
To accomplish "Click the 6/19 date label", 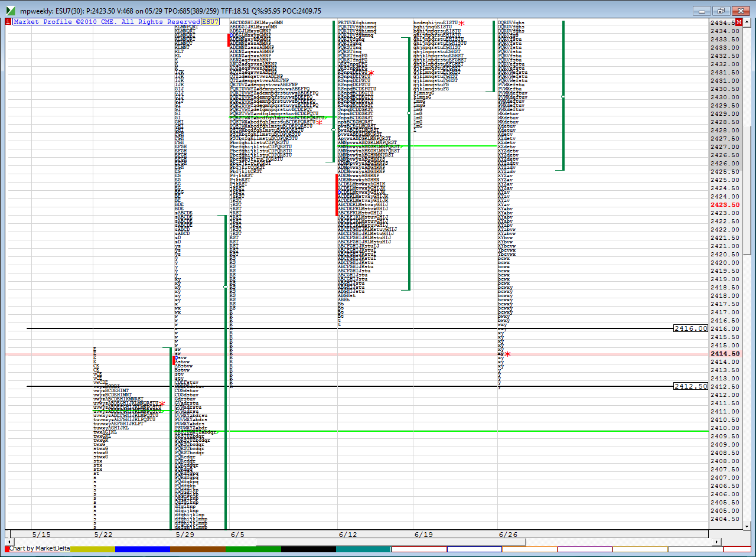I will 423,534.
